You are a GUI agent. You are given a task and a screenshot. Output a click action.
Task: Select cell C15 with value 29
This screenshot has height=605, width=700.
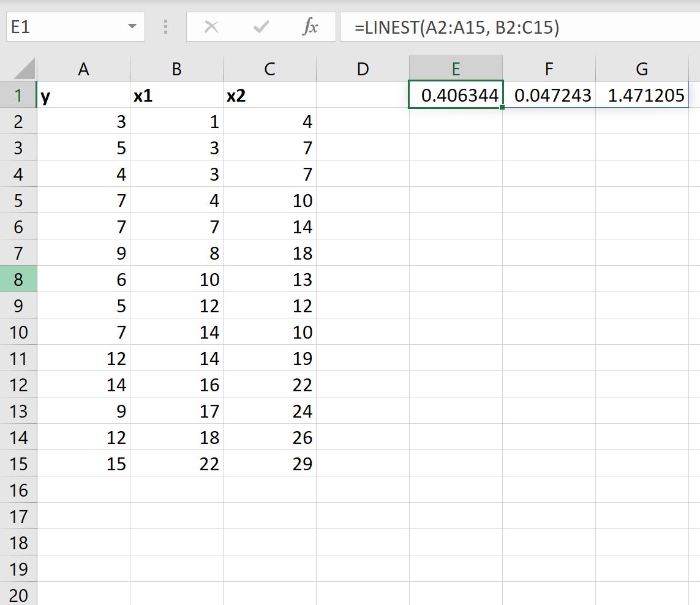click(x=269, y=464)
